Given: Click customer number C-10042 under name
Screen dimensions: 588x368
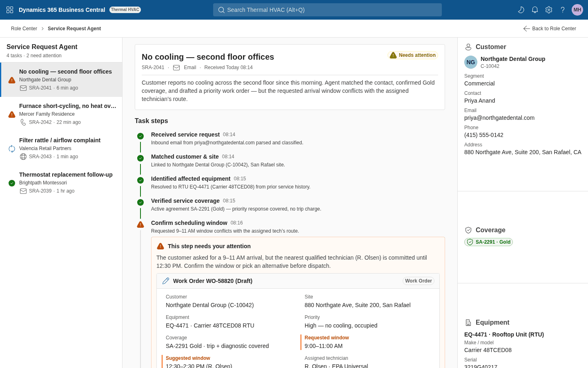Looking at the screenshot, I should pyautogui.click(x=490, y=66).
